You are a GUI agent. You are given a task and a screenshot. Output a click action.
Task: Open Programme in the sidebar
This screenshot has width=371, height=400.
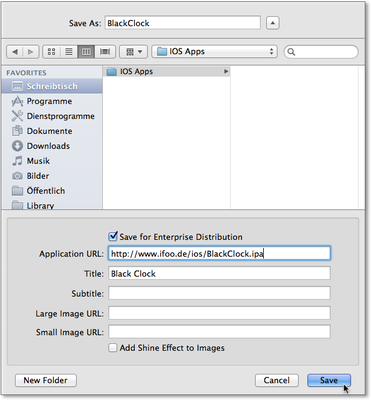(x=49, y=101)
